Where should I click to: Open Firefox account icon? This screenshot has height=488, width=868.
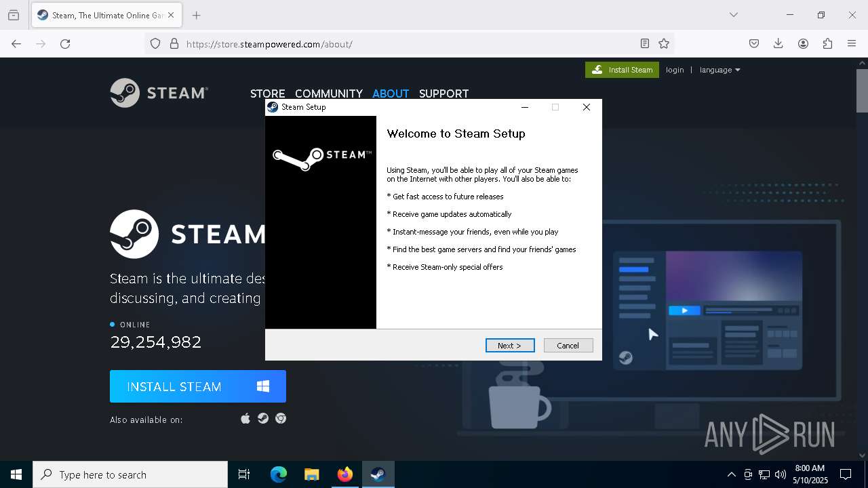[x=803, y=44]
